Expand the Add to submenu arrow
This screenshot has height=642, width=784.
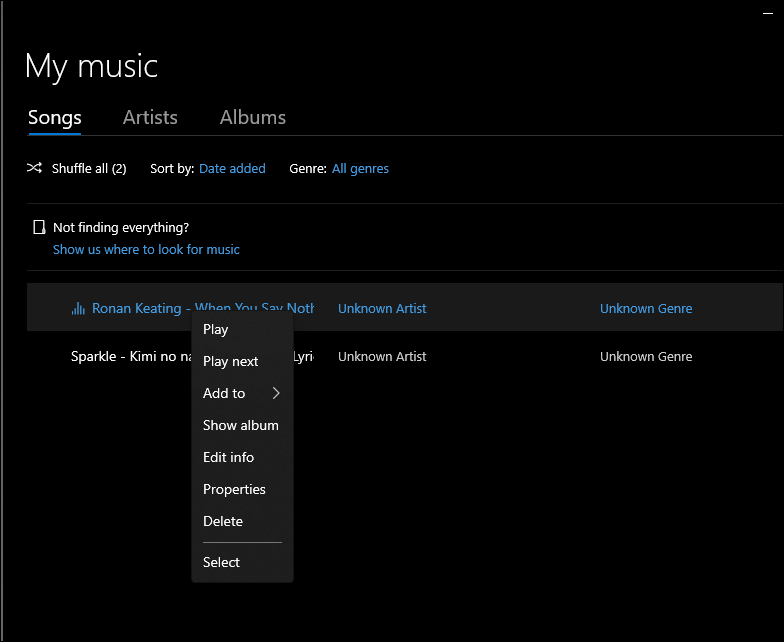tap(276, 393)
